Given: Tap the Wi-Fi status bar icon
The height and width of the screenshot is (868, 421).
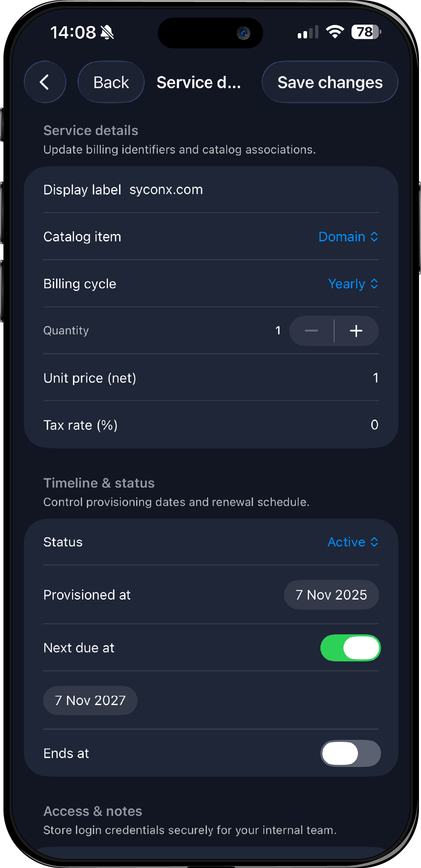Looking at the screenshot, I should pyautogui.click(x=335, y=32).
